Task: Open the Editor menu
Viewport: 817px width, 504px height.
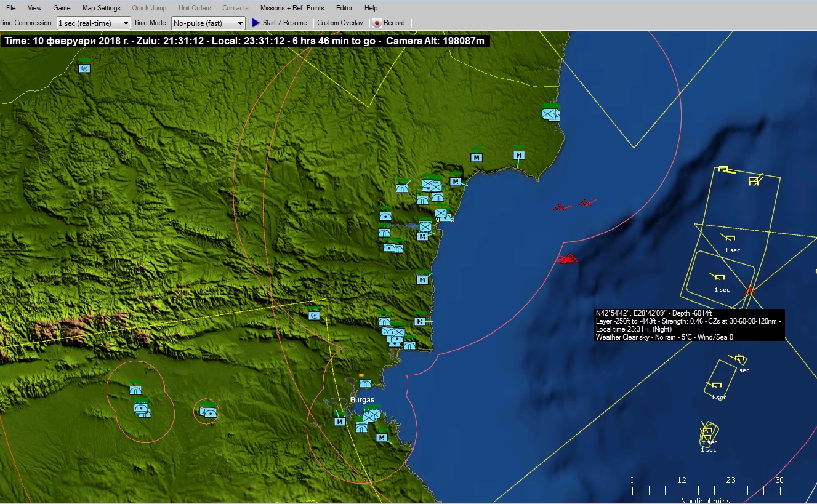Action: [x=344, y=8]
